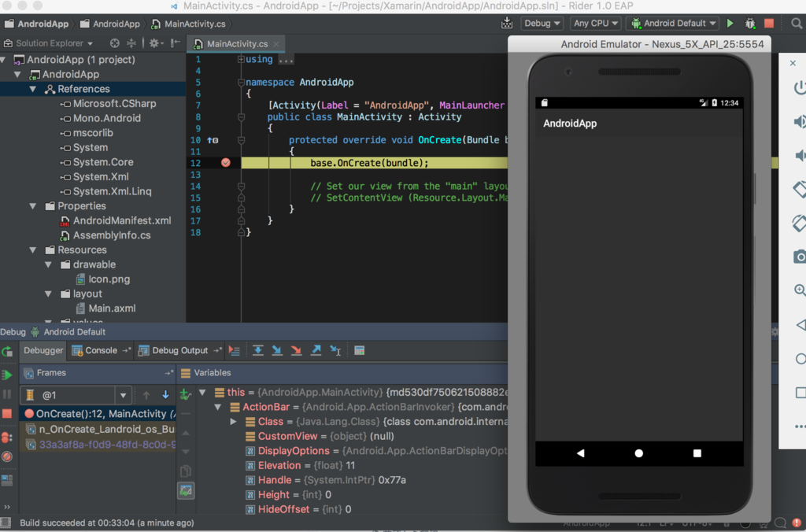Viewport: 806px width, 532px height.
Task: Collapse the ActionBar variable node
Action: click(218, 407)
